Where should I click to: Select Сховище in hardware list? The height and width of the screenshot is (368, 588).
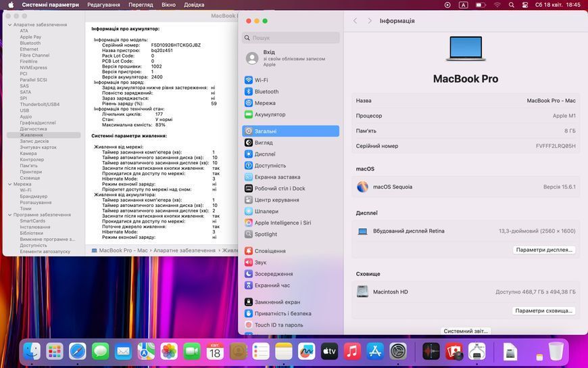pyautogui.click(x=30, y=178)
